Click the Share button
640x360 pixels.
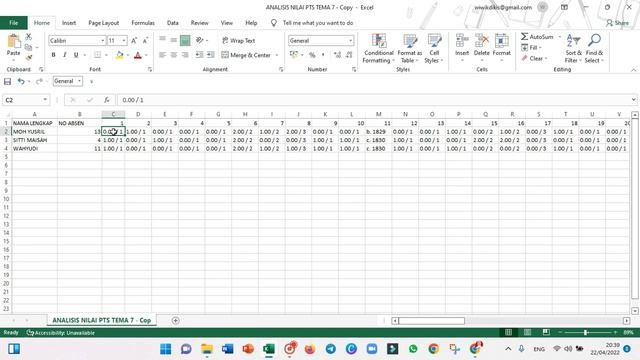click(617, 23)
